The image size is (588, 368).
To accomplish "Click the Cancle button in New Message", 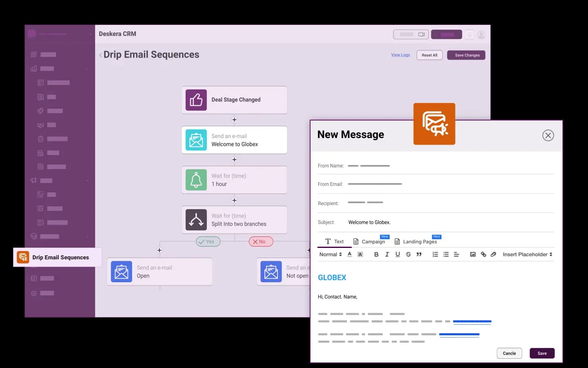I will 509,353.
